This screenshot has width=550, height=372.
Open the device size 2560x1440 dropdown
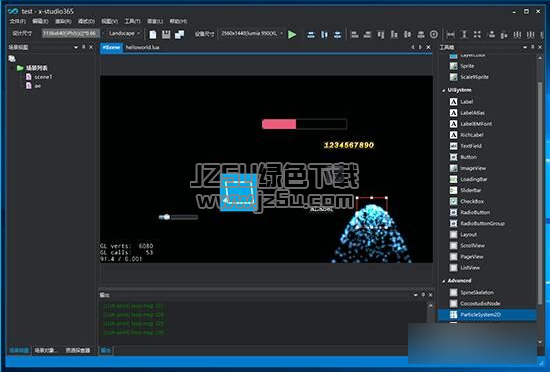point(251,34)
